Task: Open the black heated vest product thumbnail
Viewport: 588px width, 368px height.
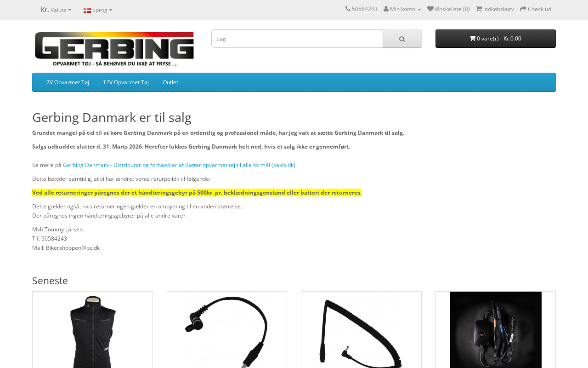Action: 92,330
